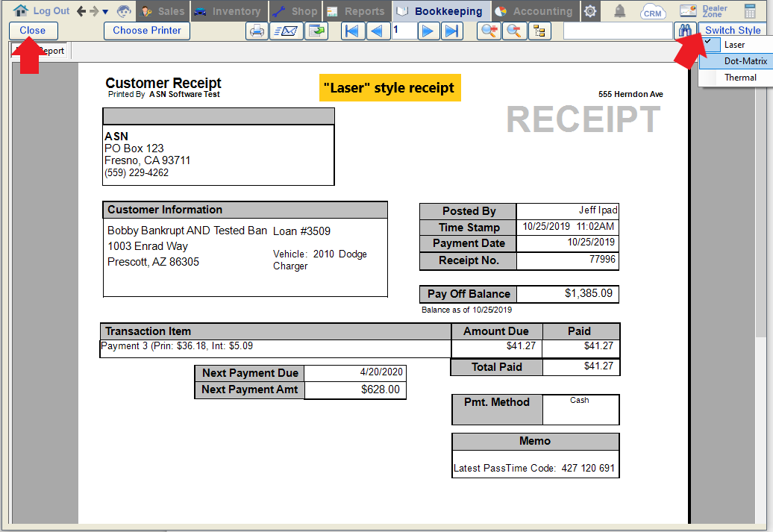Expand the navigation history dropdown arrow
Screen dimensions: 773x532
pyautogui.click(x=105, y=12)
